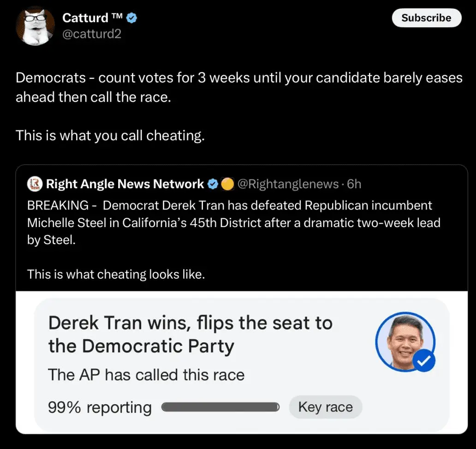Click the blue verified badge beside Catturd
Viewport: 476px width, 449px height.
coord(132,18)
